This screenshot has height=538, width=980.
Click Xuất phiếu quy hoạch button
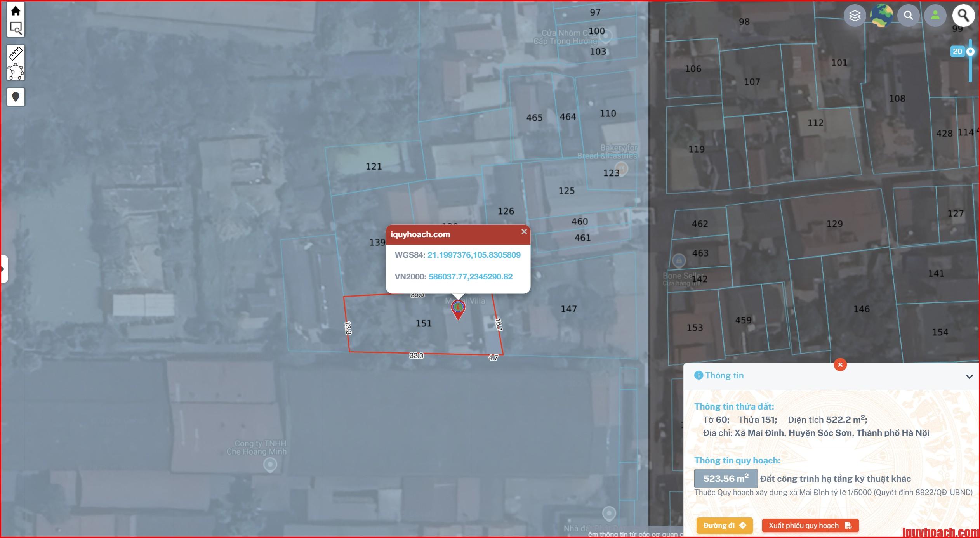(810, 526)
